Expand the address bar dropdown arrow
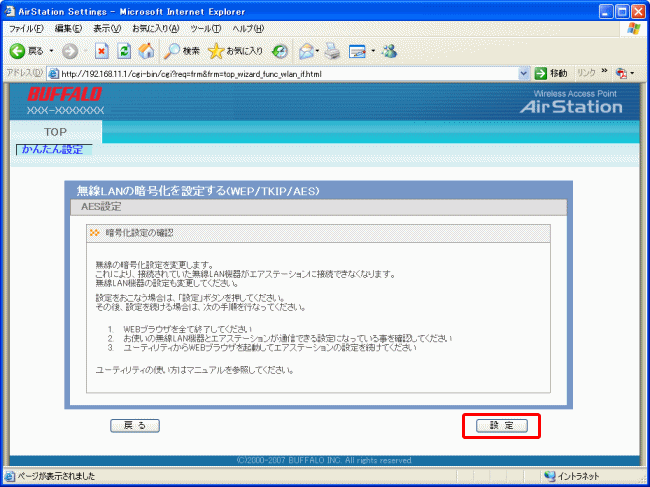The height and width of the screenshot is (487, 650). [524, 74]
